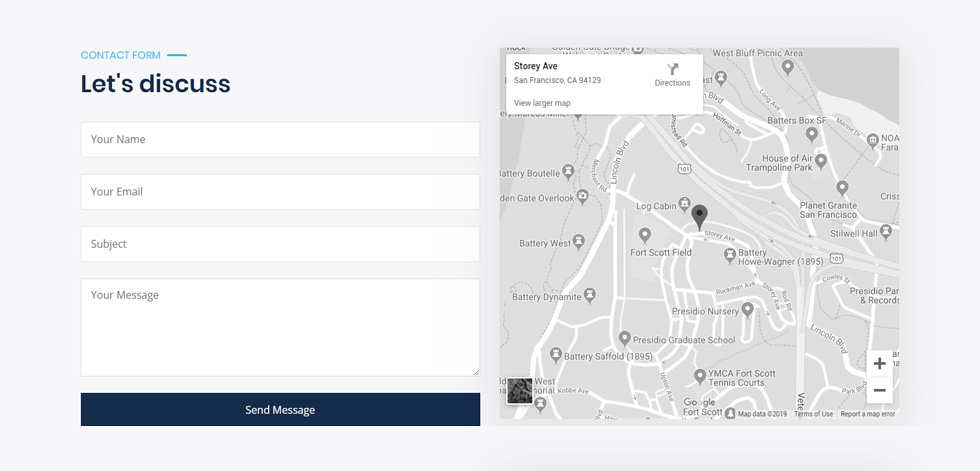Screen dimensions: 980x471
Task: Select the West Bluff Picnic Area pin
Action: [x=788, y=66]
